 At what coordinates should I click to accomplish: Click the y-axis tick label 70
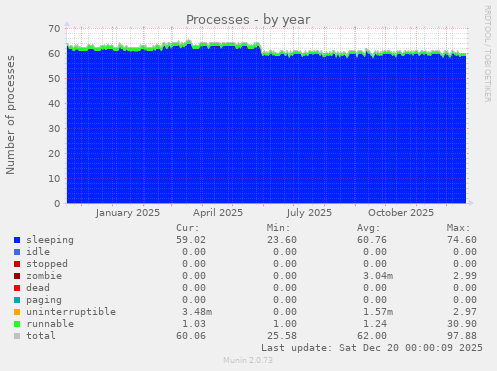[55, 29]
